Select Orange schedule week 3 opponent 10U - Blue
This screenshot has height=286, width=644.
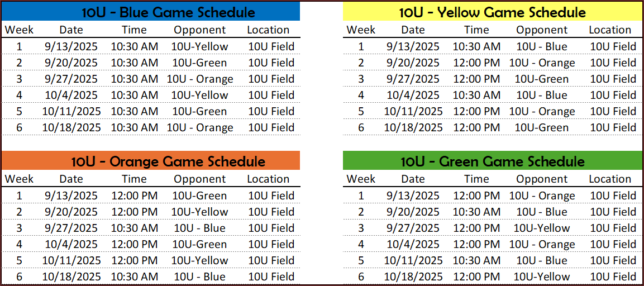[x=199, y=228]
